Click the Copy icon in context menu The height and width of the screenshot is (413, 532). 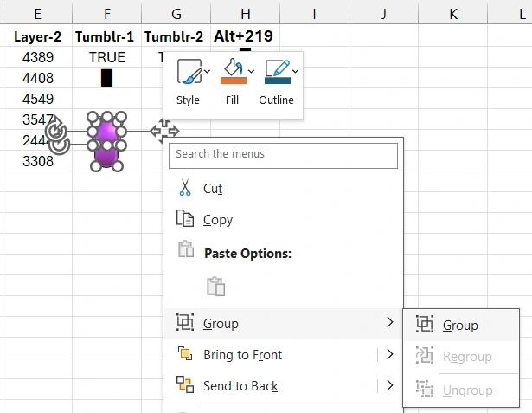click(x=185, y=219)
